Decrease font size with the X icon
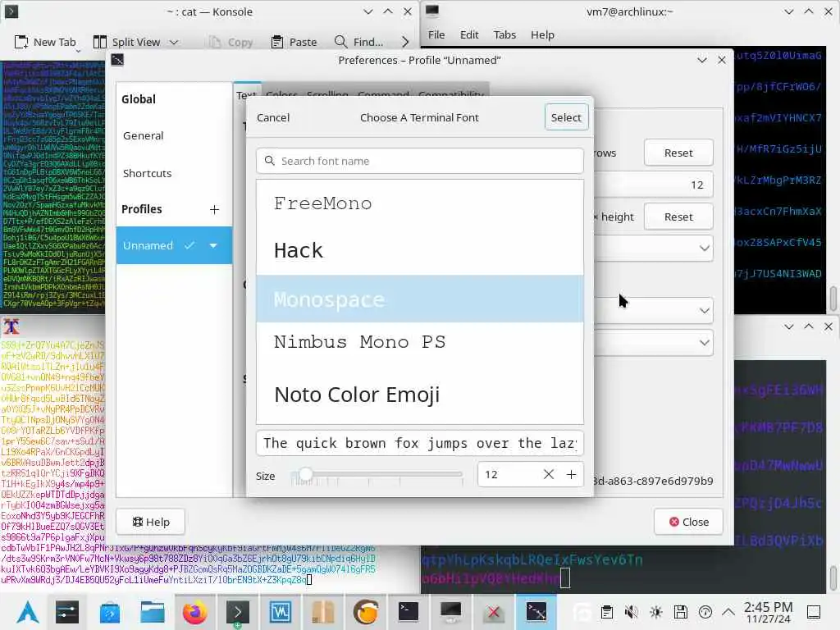 (549, 475)
